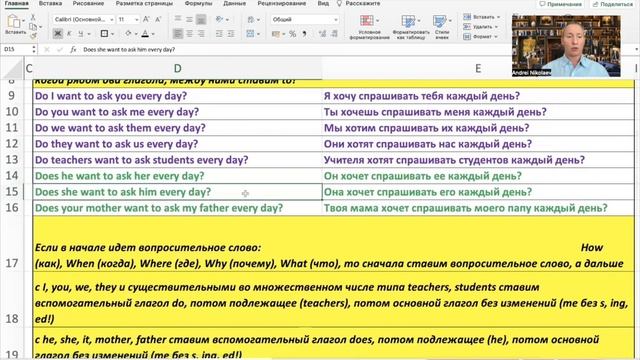Select column E header

tap(478, 68)
